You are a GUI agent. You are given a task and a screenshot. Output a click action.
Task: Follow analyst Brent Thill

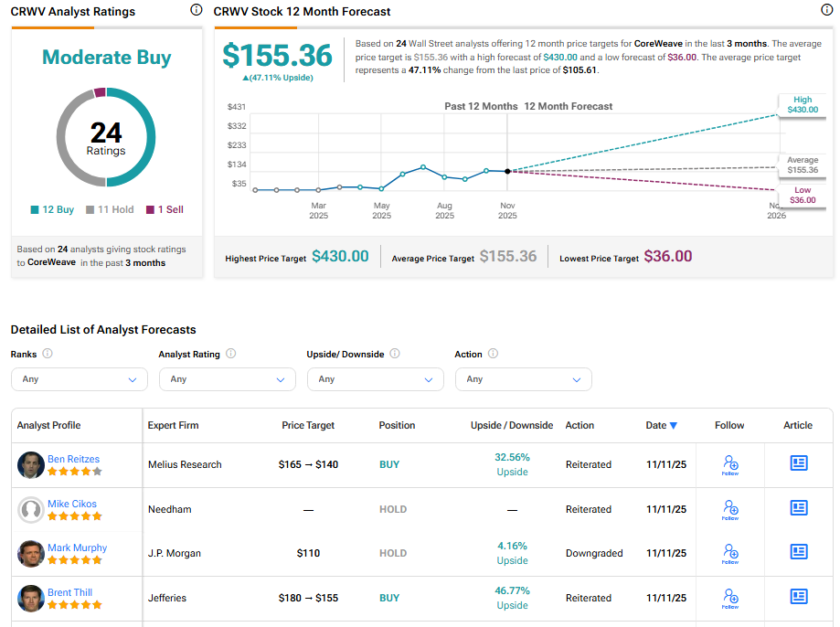point(729,599)
